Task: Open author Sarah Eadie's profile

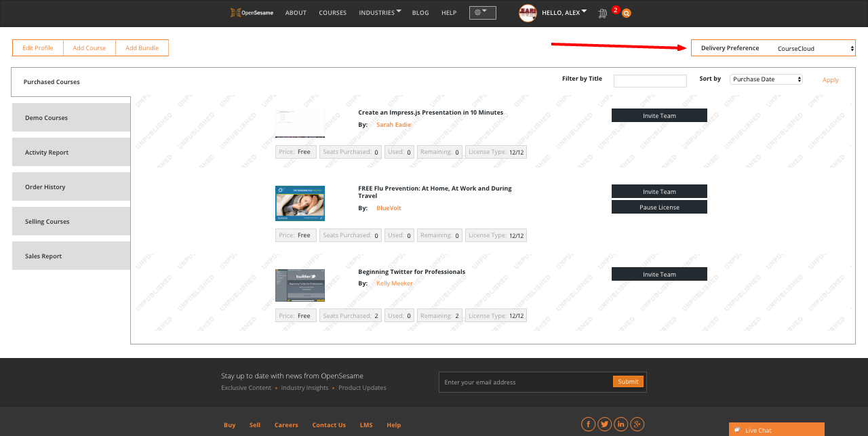Action: [393, 125]
